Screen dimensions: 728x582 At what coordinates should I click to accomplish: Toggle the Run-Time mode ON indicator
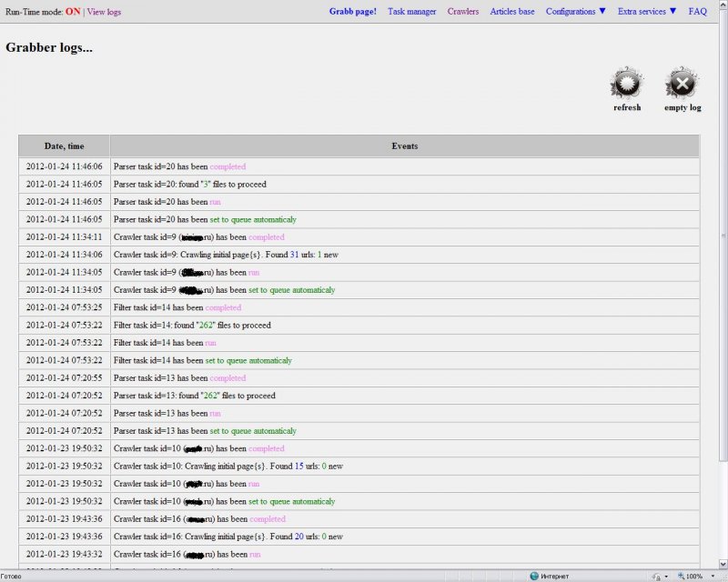click(73, 12)
